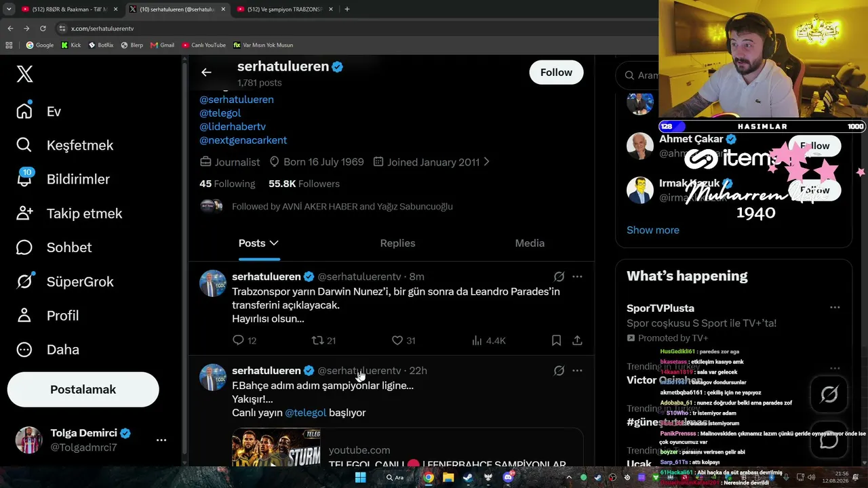Open Discord from taskbar
868x488 pixels.
pyautogui.click(x=507, y=477)
